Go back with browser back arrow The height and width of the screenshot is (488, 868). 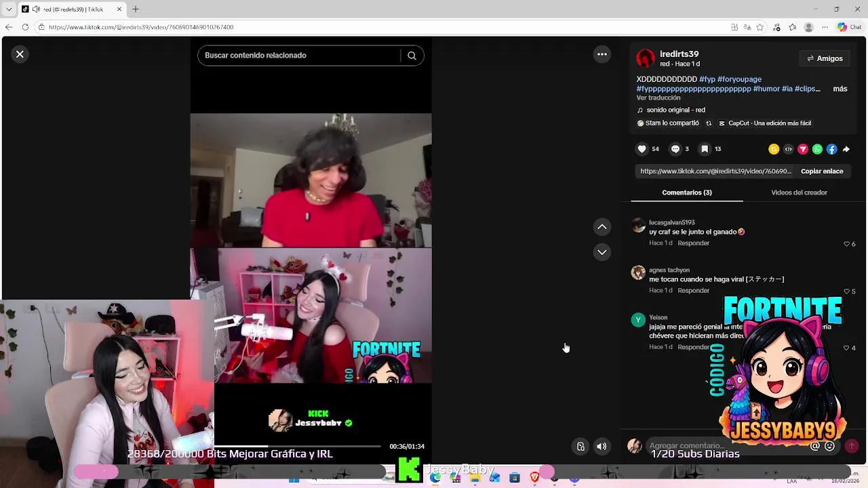pos(9,27)
